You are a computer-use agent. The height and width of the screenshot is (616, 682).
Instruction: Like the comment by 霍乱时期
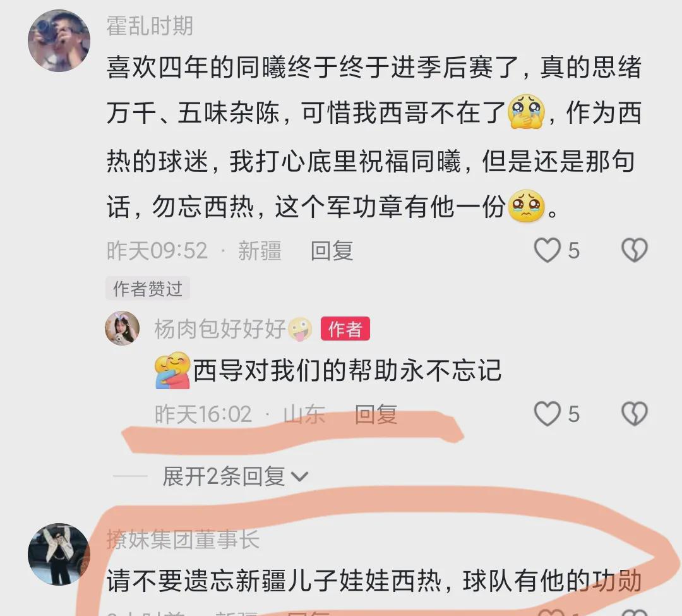(547, 250)
